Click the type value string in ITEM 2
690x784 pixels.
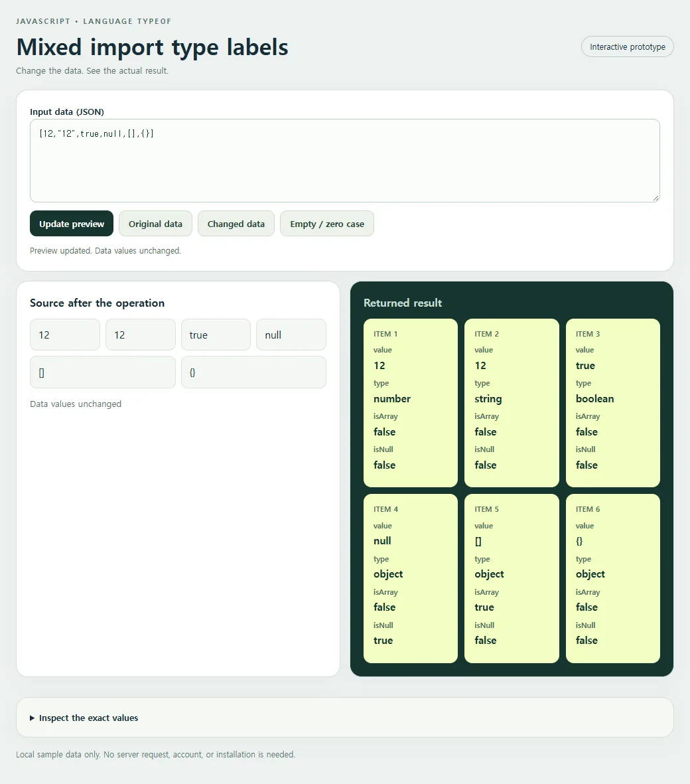pos(488,398)
